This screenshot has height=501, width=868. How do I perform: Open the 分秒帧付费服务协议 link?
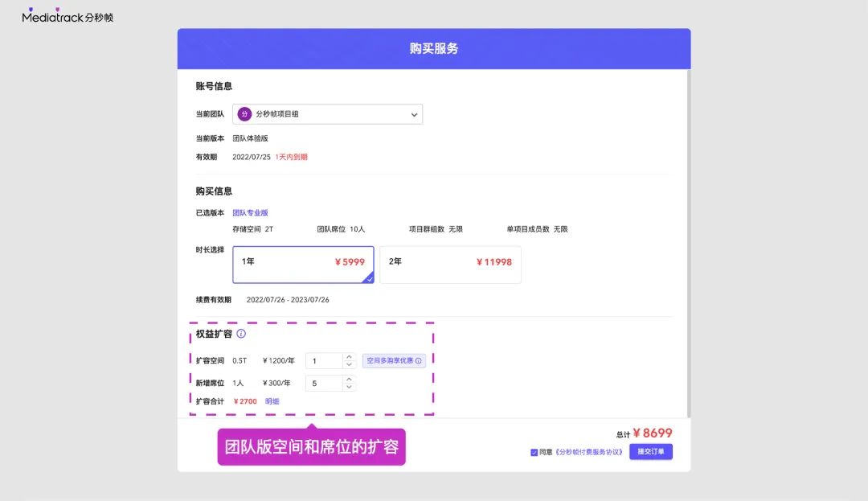click(x=590, y=452)
